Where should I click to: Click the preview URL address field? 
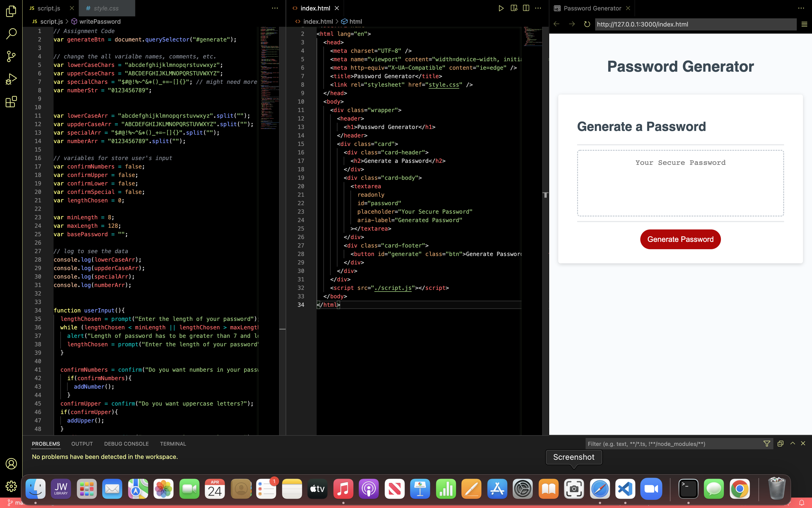click(696, 24)
